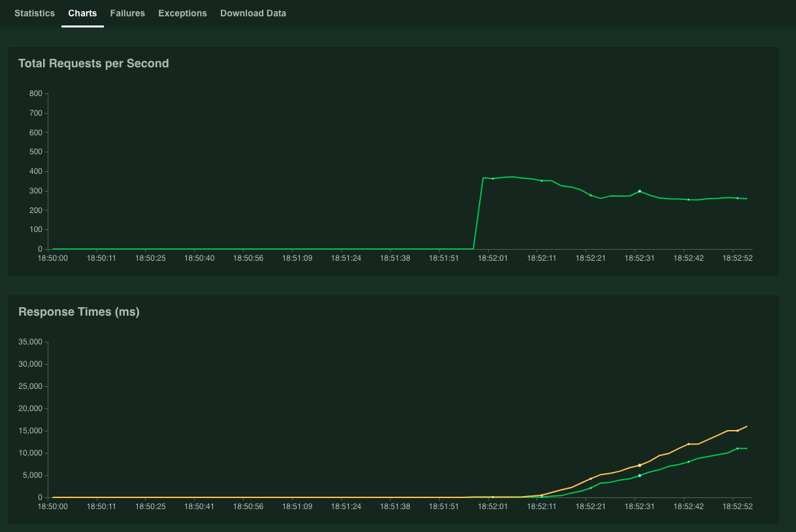Screen dimensions: 796x532
Task: Switch to the Statistics tab
Action: [35, 13]
